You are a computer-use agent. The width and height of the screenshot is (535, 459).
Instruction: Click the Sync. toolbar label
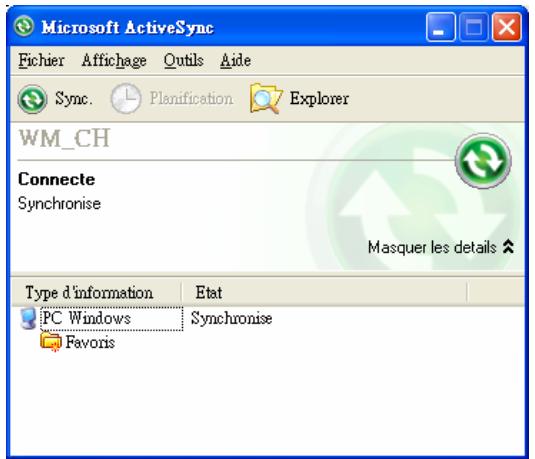tap(74, 99)
